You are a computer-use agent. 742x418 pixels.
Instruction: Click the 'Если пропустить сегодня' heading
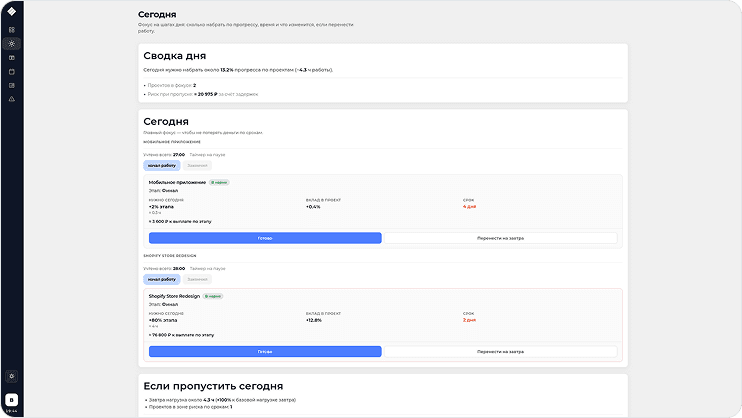point(213,386)
